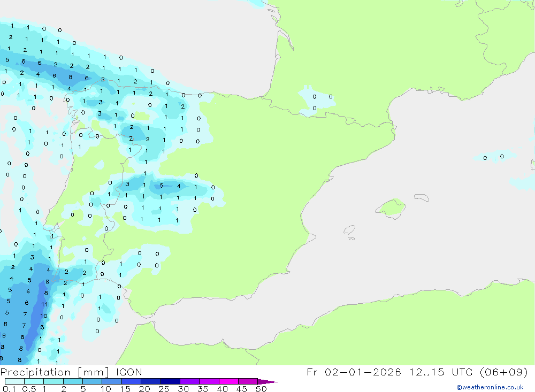Click the legend scale label '40'
The image size is (535, 392).
coord(223,389)
